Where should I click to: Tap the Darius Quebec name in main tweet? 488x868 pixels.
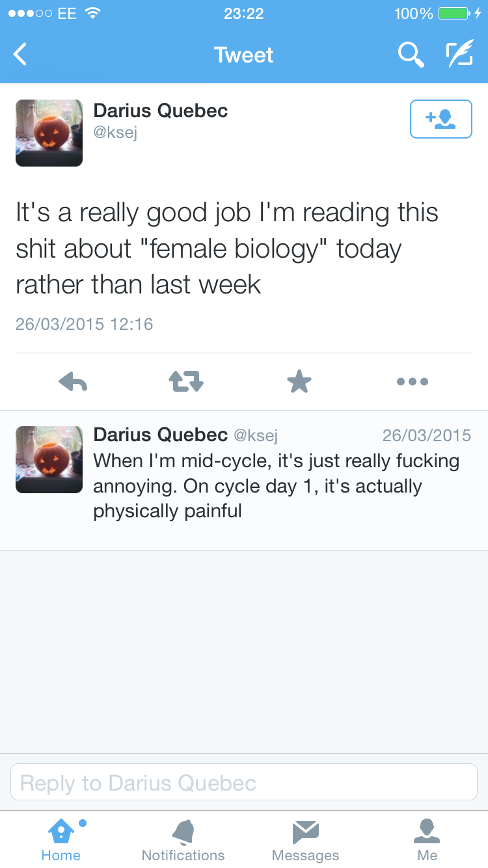(x=161, y=111)
